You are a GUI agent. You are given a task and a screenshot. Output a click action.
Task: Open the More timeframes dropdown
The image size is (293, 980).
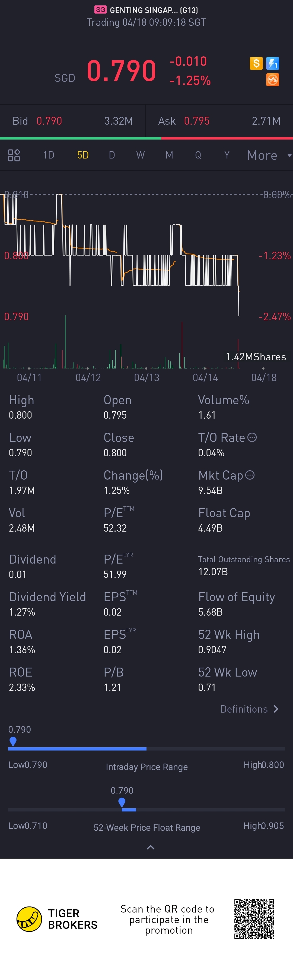click(x=268, y=155)
